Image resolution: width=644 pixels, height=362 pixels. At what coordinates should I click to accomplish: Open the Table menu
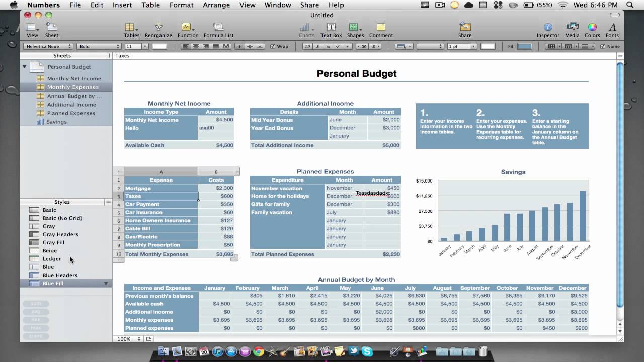point(151,5)
